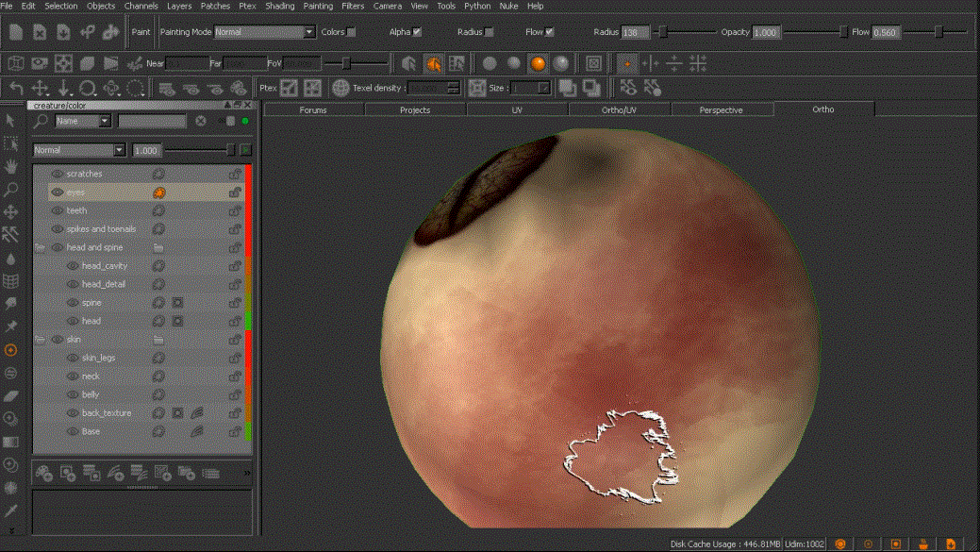Click the layer opacity value field

pyautogui.click(x=146, y=150)
